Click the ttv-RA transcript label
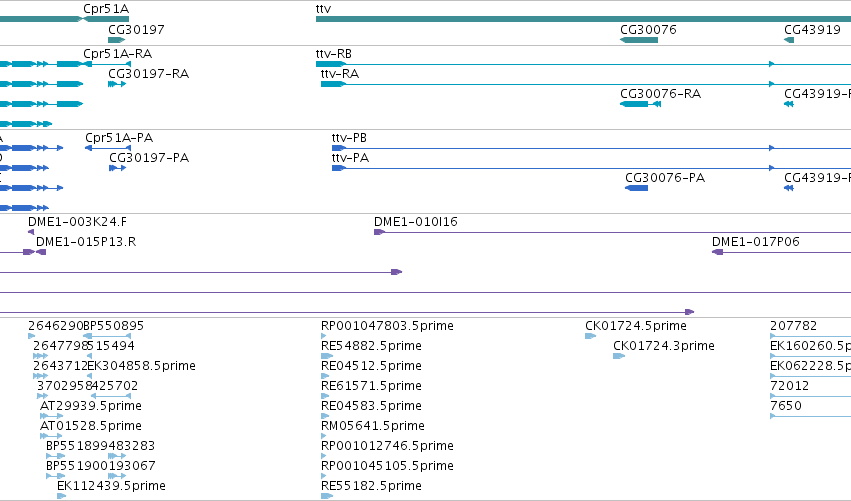This screenshot has height=501, width=851. tap(340, 74)
